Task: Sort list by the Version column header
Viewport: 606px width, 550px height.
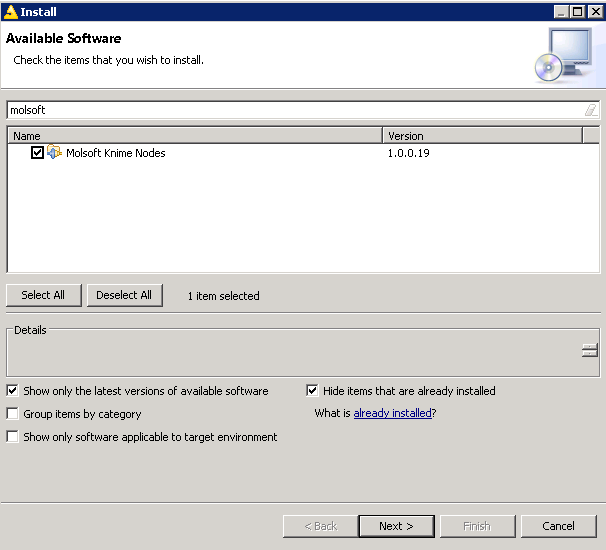Action: click(x=490, y=136)
